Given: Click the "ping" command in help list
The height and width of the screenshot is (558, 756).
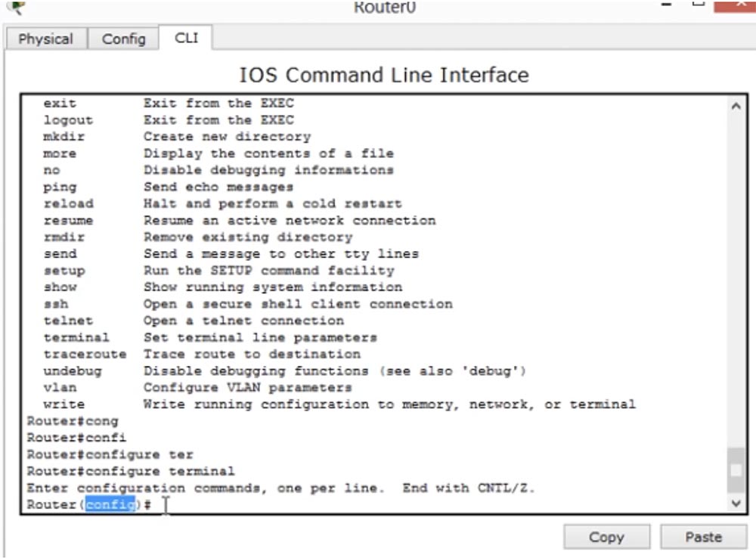Looking at the screenshot, I should [60, 187].
